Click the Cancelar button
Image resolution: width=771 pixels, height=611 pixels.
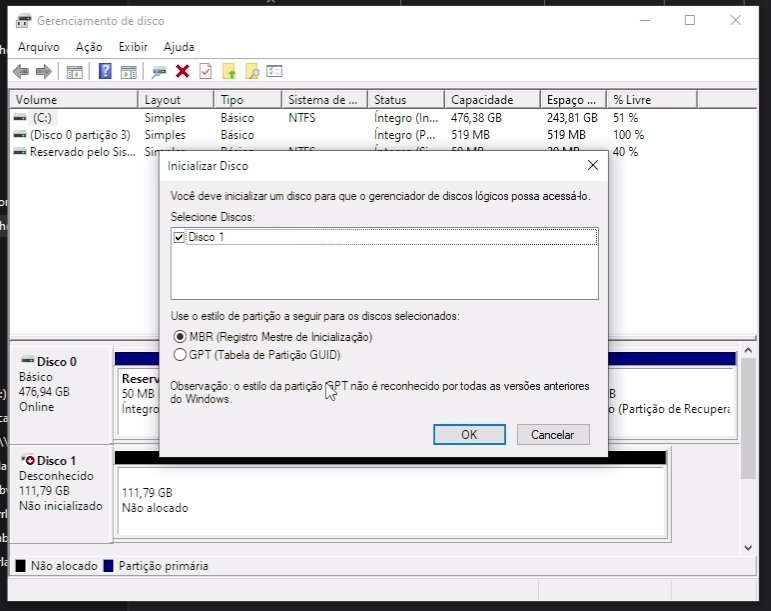552,435
